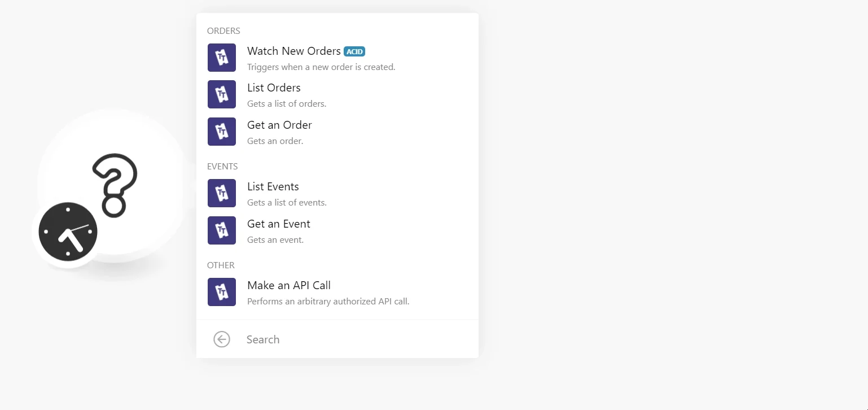Choose the List Orders module title
Screen dimensions: 868x410
(x=274, y=88)
